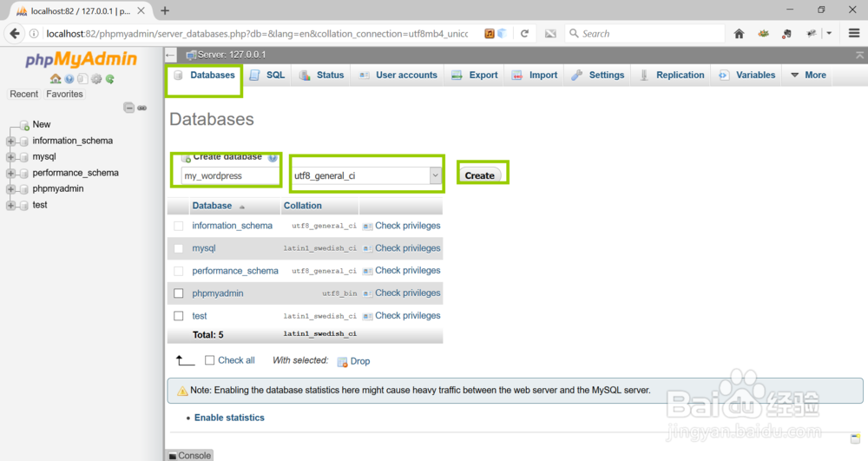868x461 pixels.
Task: Click the Create button
Action: [479, 175]
